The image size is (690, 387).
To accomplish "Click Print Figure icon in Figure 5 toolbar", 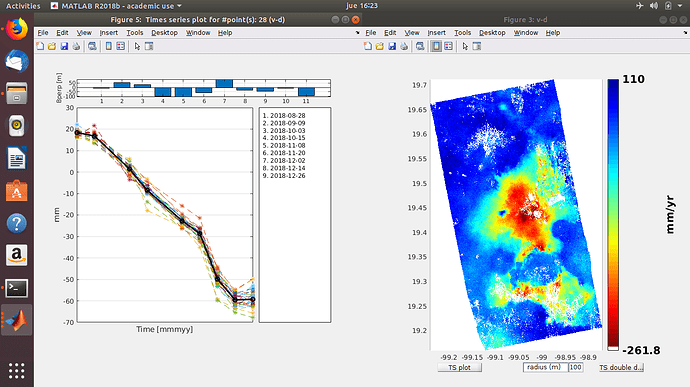I will pos(77,46).
